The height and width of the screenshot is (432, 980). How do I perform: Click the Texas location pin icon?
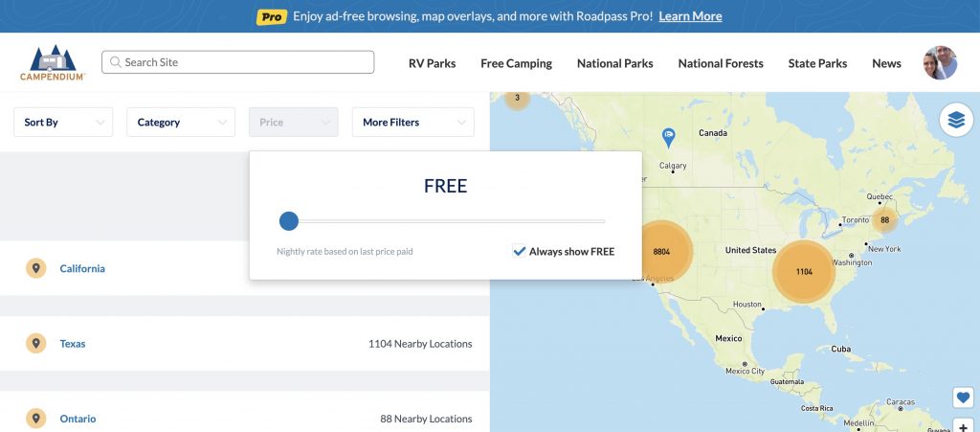tap(36, 343)
